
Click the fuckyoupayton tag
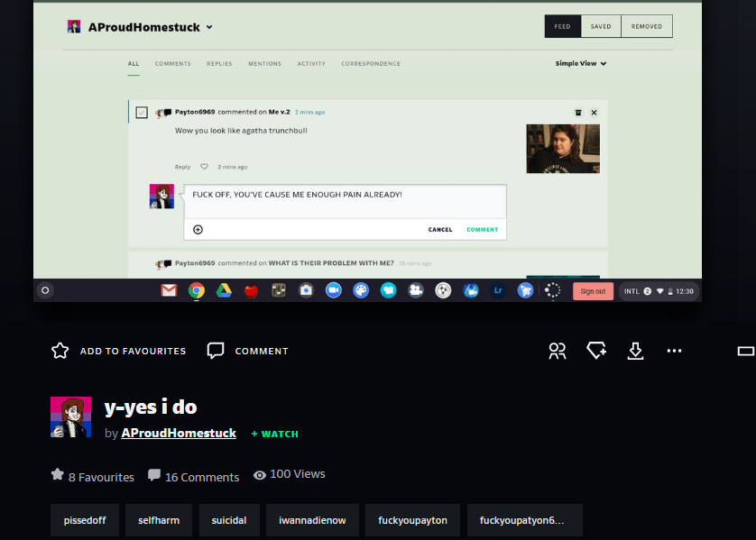pos(412,520)
